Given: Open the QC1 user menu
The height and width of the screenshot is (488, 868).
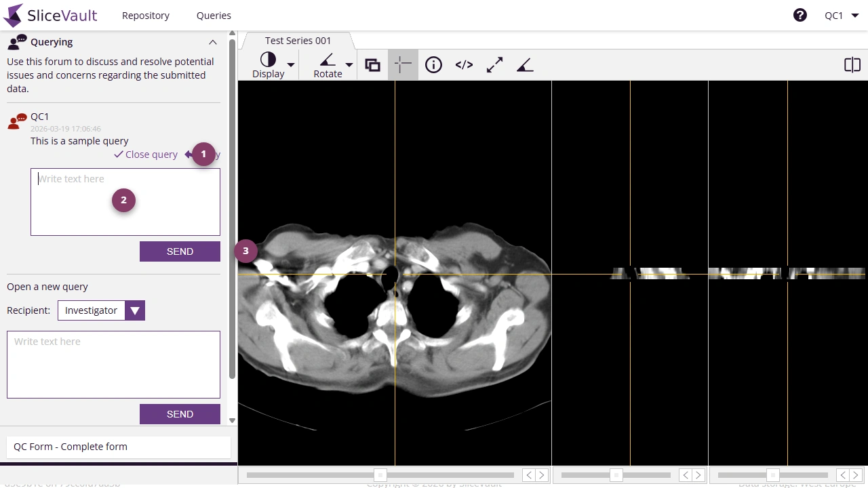Looking at the screenshot, I should (841, 15).
